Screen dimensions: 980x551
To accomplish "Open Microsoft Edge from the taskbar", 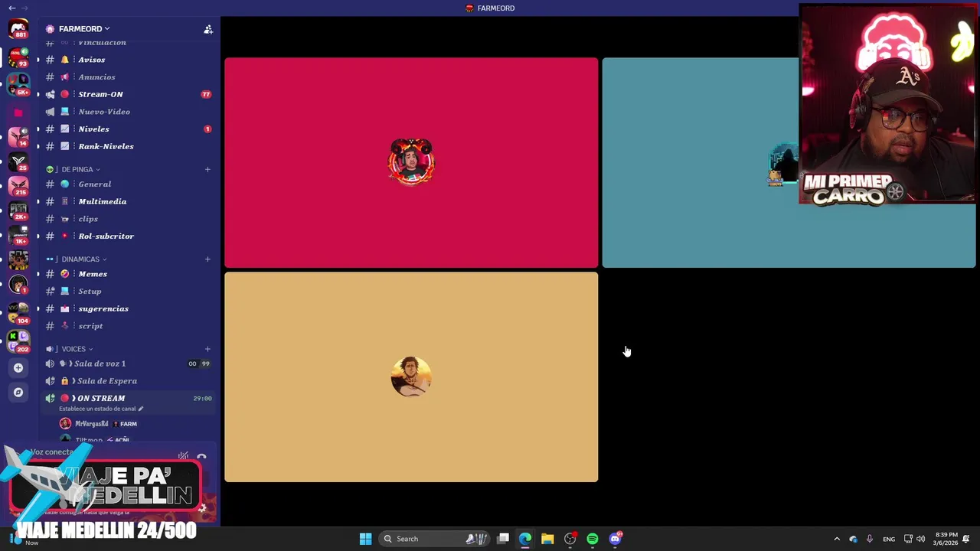I will click(525, 539).
